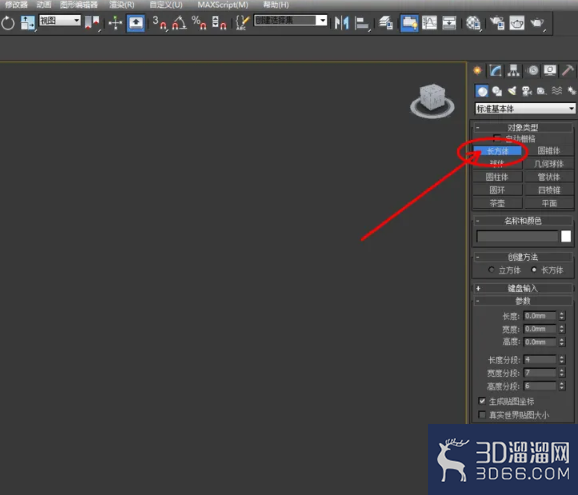This screenshot has width=578, height=495.
Task: Click the Mirror tool icon
Action: [x=342, y=23]
